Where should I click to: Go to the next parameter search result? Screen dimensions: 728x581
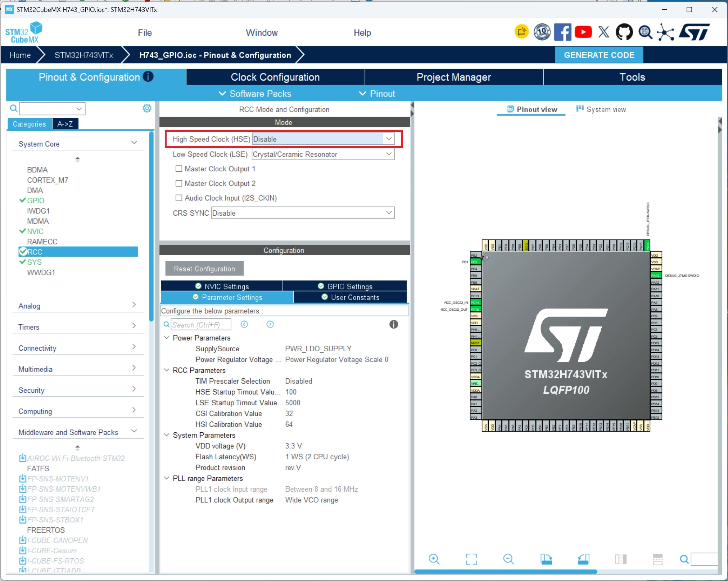[x=270, y=324]
